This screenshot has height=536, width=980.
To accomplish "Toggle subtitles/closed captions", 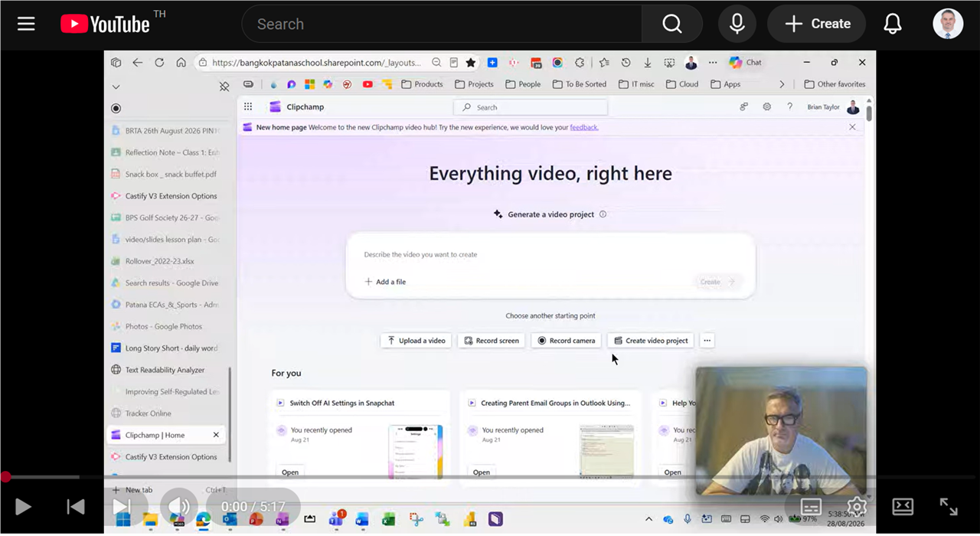I will tap(811, 506).
